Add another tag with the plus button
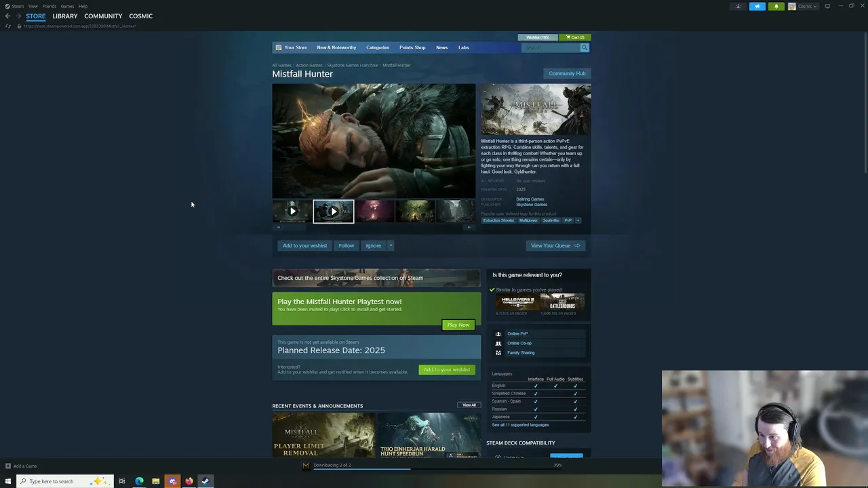Image resolution: width=868 pixels, height=488 pixels. pos(578,220)
